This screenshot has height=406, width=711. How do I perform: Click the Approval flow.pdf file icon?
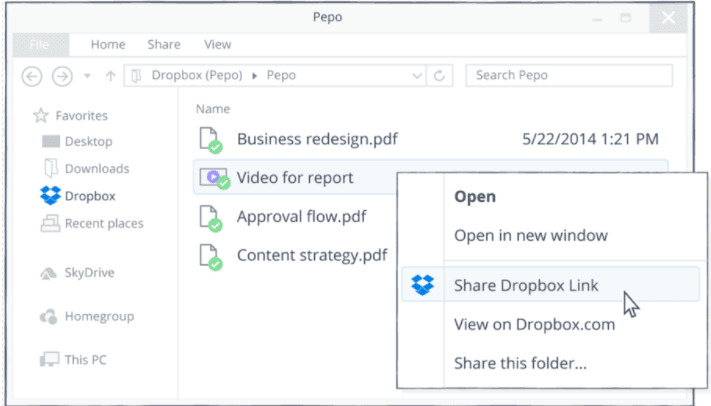(x=209, y=217)
